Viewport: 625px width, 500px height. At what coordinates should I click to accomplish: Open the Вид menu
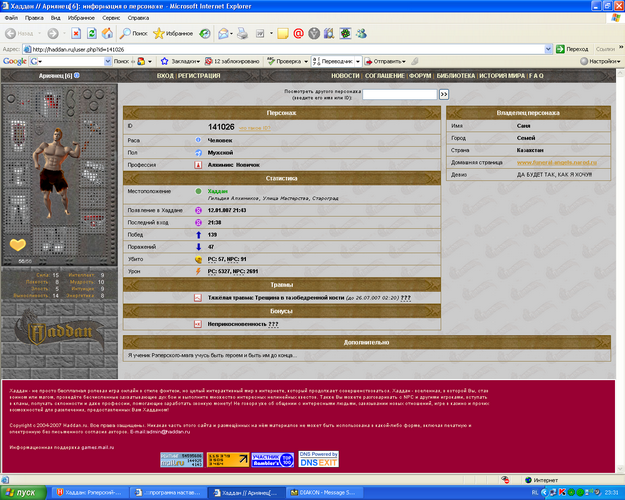pos(55,18)
